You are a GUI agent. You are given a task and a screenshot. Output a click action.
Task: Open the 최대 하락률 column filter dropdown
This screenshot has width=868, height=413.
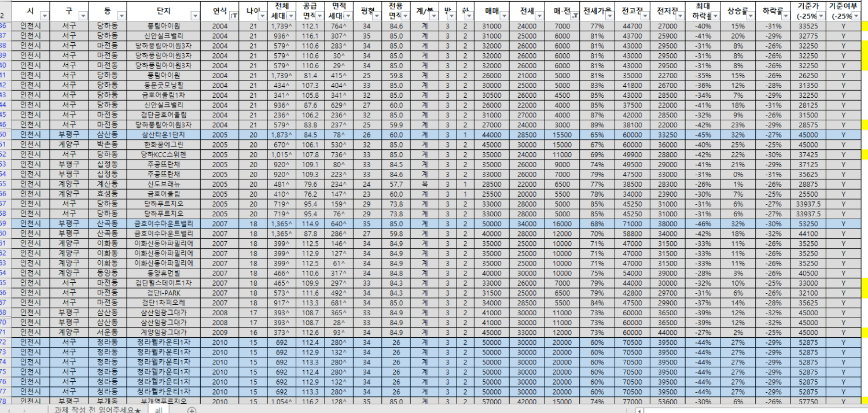[x=715, y=16]
